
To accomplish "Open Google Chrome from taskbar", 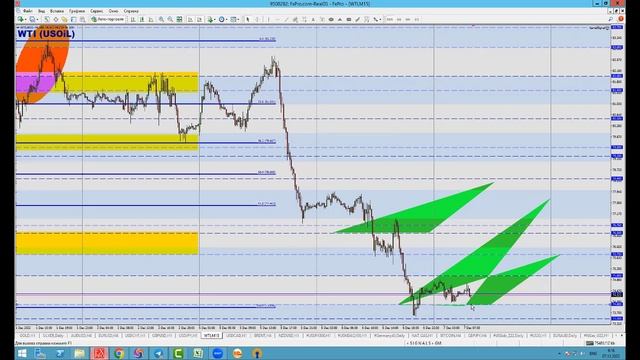I will tap(119, 353).
